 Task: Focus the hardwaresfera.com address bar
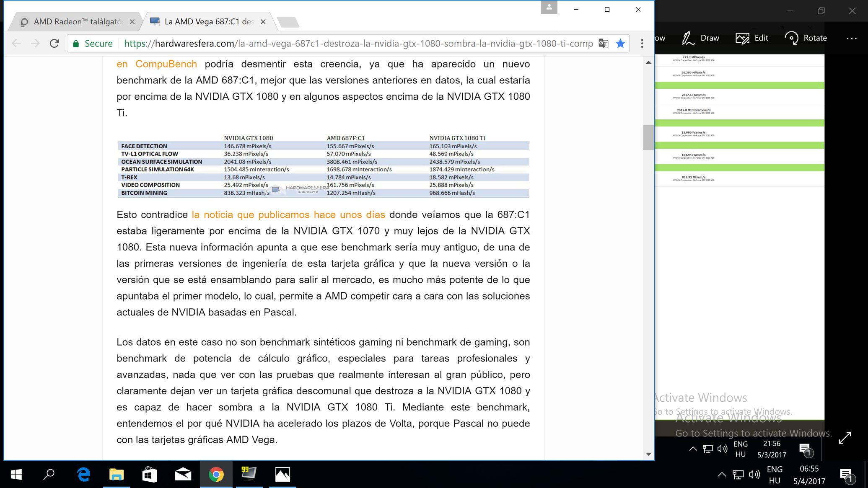[358, 44]
